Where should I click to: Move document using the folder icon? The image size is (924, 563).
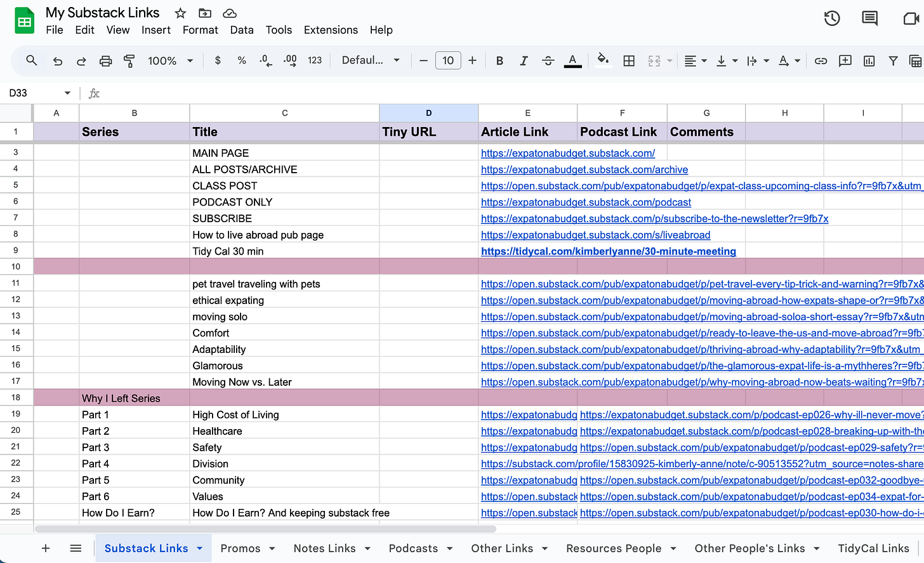[x=205, y=13]
